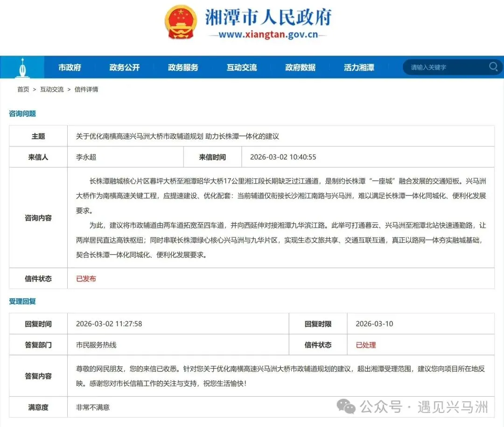Viewport: 504px width, 427px height.
Task: Click the submit time 2026-03-02 10:40:55
Action: point(283,157)
